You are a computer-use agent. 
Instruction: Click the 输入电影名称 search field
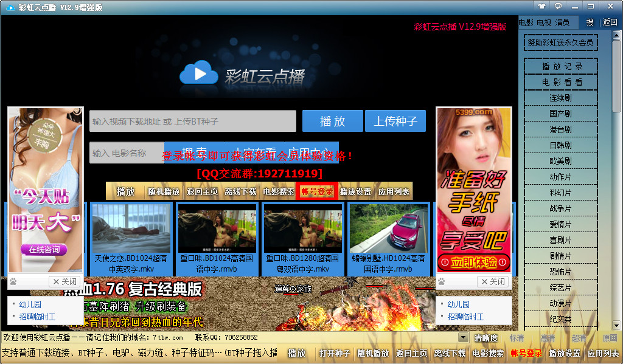127,153
